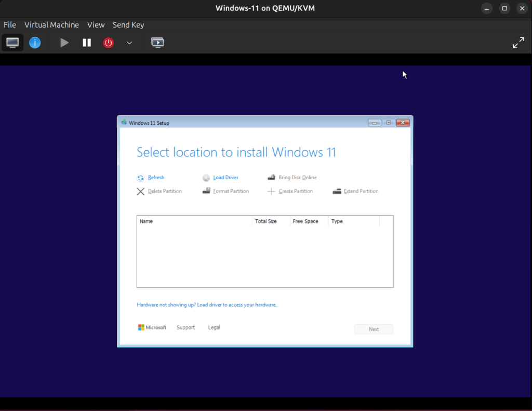Click the Next button in Windows Setup
Image resolution: width=532 pixels, height=411 pixels.
373,329
